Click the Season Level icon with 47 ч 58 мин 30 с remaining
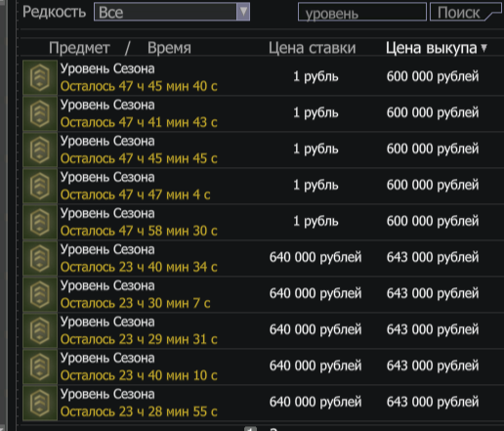This screenshot has height=431, width=504. (x=40, y=222)
